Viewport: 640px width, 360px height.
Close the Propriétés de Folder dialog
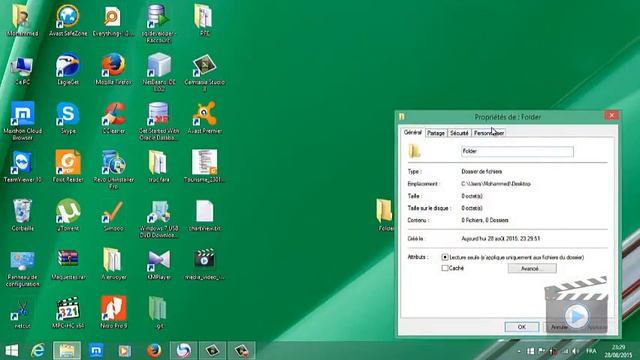[611, 116]
